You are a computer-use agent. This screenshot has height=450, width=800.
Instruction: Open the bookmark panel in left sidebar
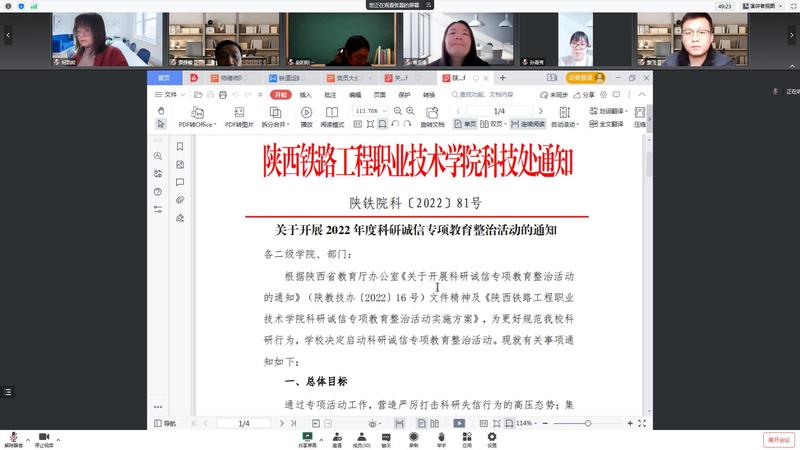(180, 147)
